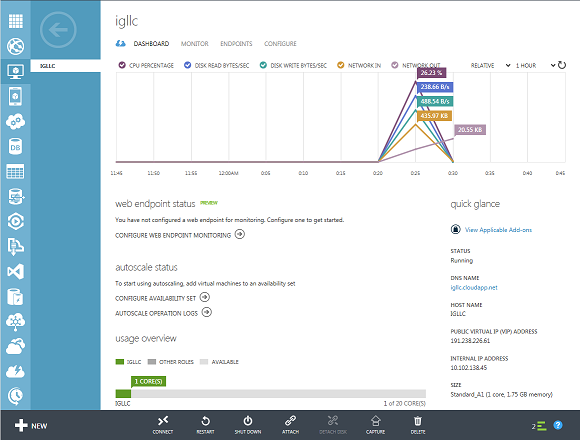This screenshot has height=440, width=580.
Task: Open the Cache icon in the sidebar
Action: click(x=16, y=297)
